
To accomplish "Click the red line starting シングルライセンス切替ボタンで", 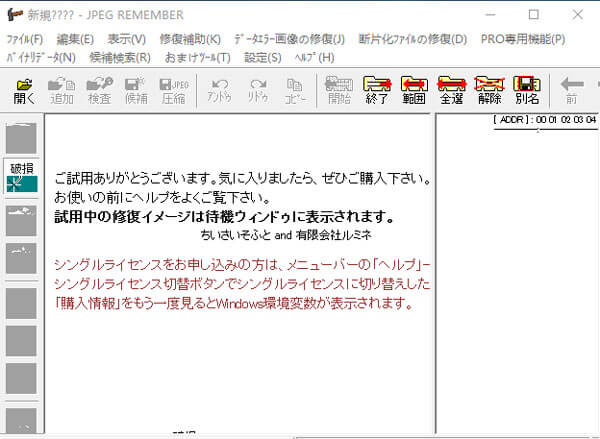I will (242, 284).
